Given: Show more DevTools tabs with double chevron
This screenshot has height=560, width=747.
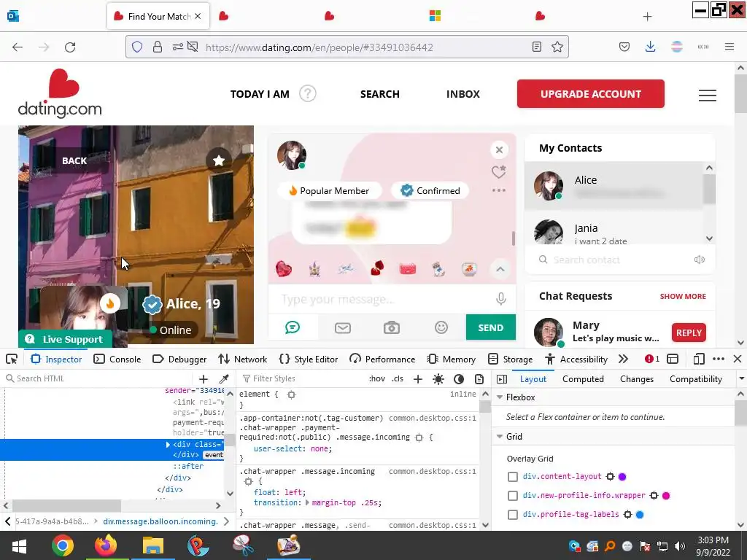Looking at the screenshot, I should (x=623, y=359).
